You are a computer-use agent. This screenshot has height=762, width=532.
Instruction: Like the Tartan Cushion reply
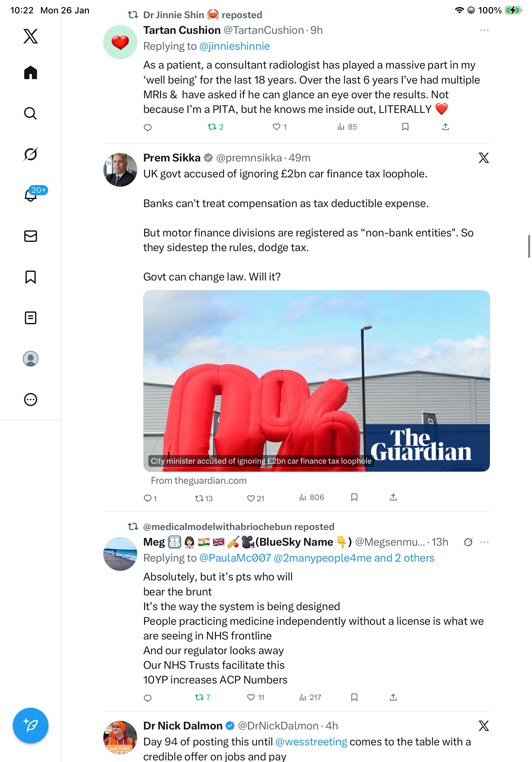[276, 127]
